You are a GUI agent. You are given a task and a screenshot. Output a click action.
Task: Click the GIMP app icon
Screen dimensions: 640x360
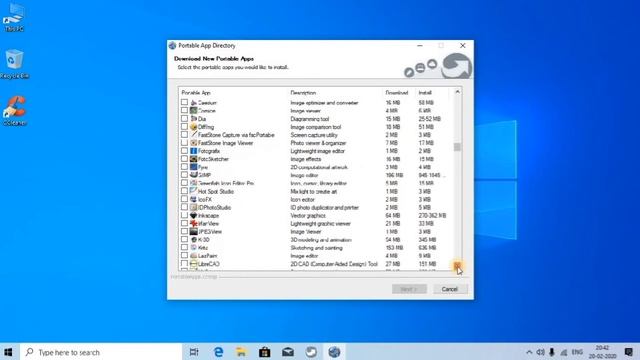click(x=193, y=175)
